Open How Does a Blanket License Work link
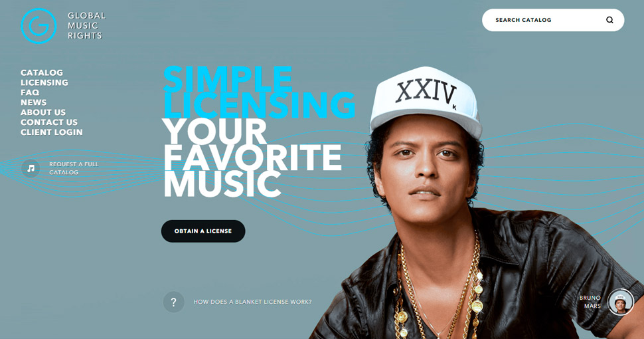This screenshot has height=339, width=644. pyautogui.click(x=252, y=302)
